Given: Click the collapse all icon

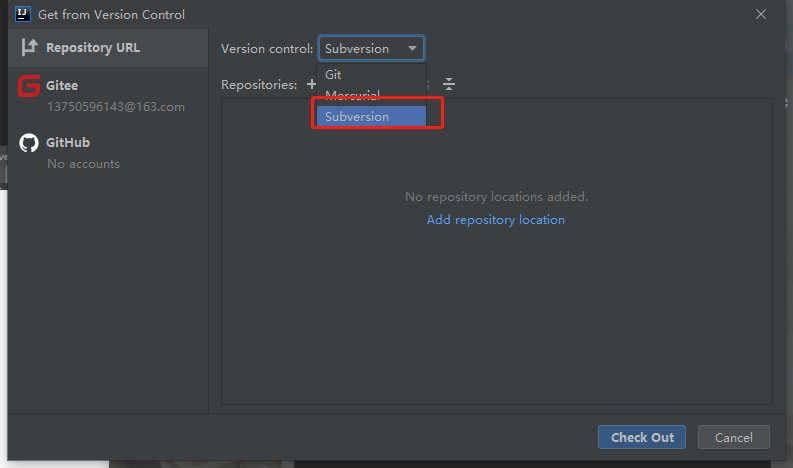Looking at the screenshot, I should pos(449,84).
